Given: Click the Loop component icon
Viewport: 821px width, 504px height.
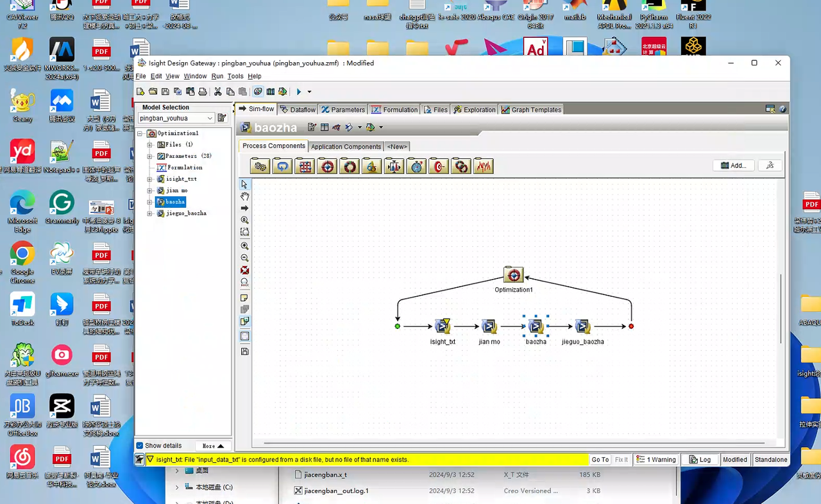Looking at the screenshot, I should (x=282, y=166).
